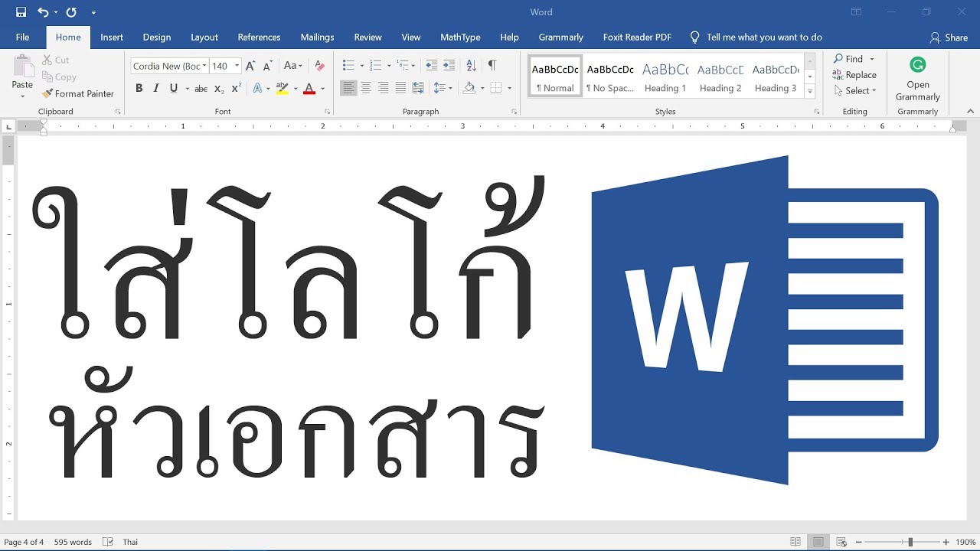Click the Cut command
This screenshot has width=980, height=551.
[x=55, y=60]
